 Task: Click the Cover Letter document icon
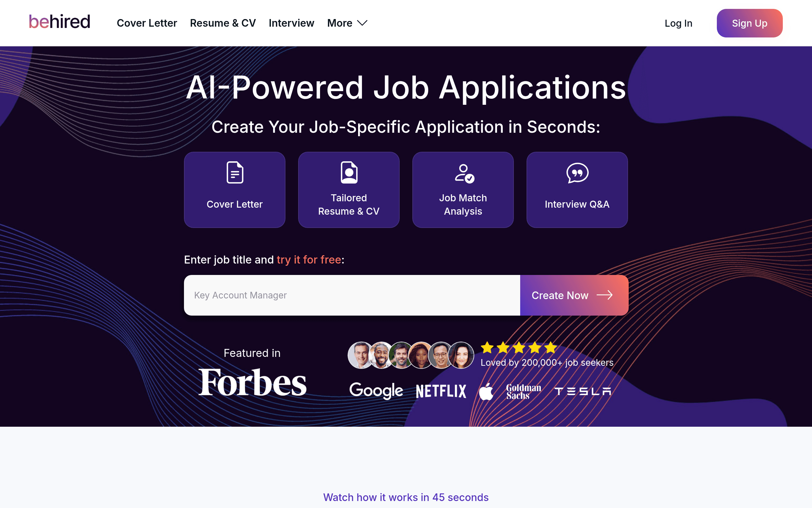coord(235,172)
